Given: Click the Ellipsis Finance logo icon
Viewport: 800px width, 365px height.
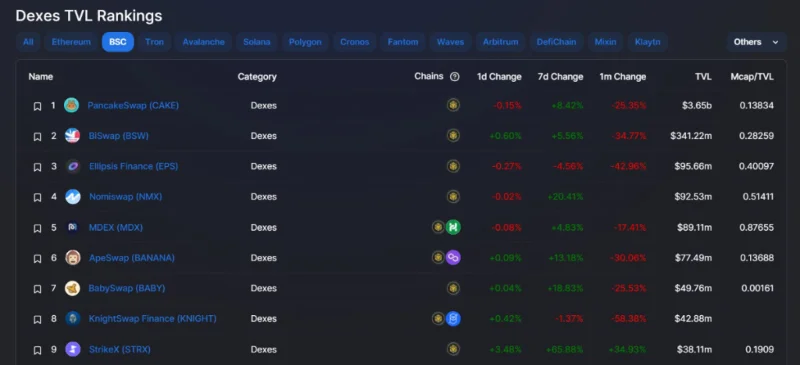Looking at the screenshot, I should coord(73,166).
